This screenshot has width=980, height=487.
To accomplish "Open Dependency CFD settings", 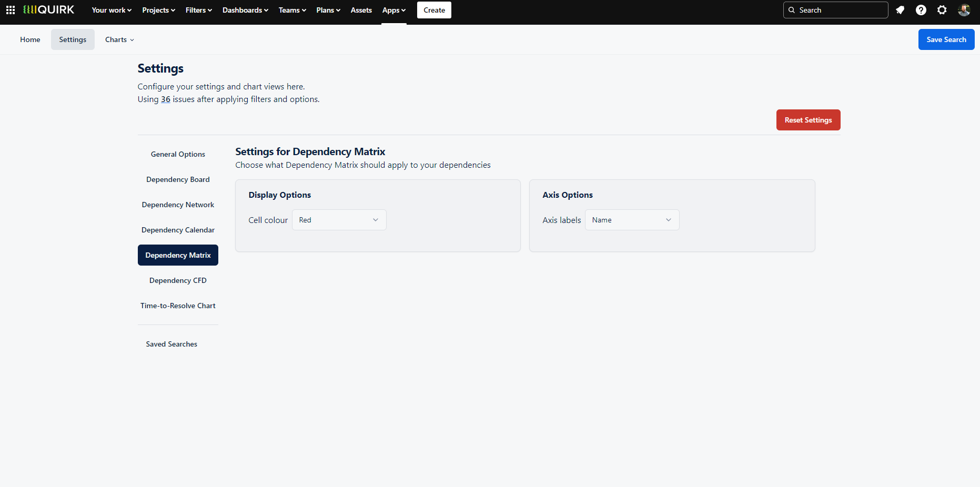I will (x=178, y=280).
